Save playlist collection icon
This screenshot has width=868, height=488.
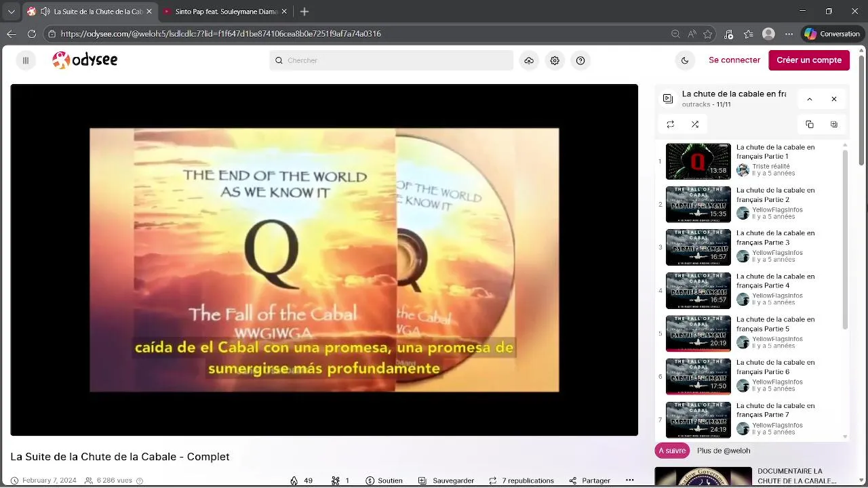[x=834, y=124]
